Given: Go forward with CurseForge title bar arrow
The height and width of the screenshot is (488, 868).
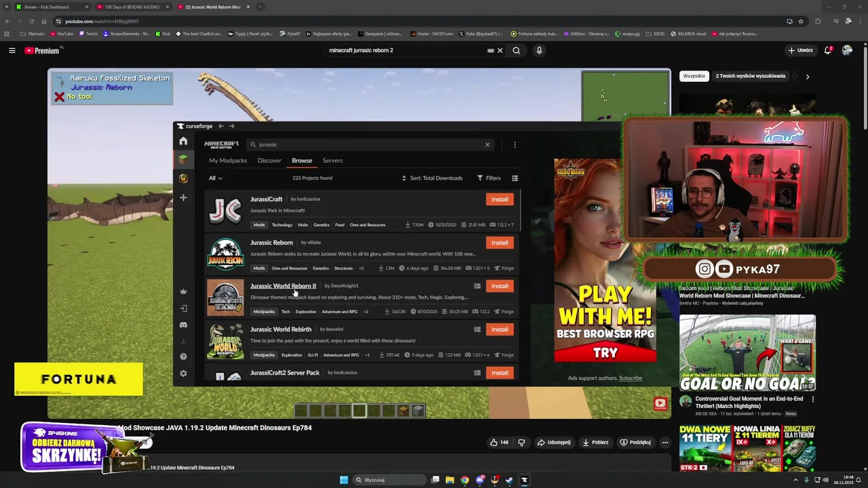Looking at the screenshot, I should click(x=231, y=126).
